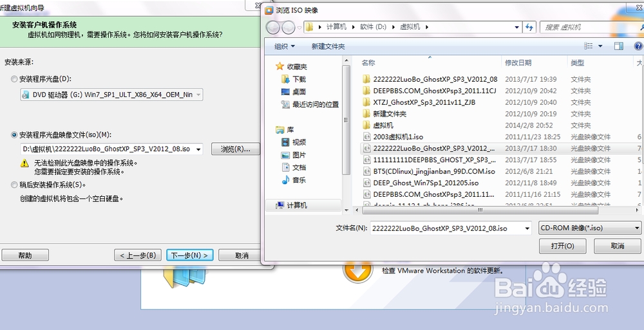Select file 111111111DEEPBBS_GHOST_XP_SP3 iso

click(x=429, y=160)
